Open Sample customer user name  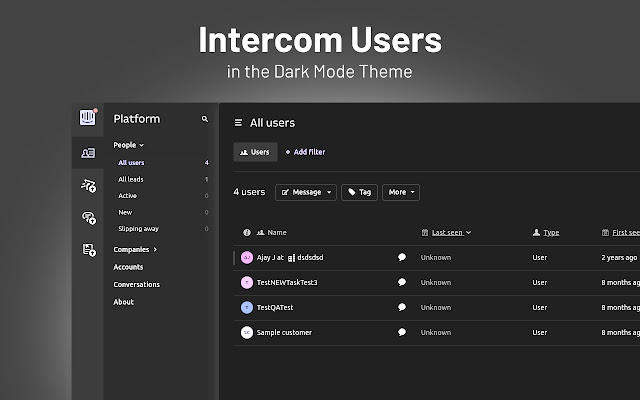click(x=284, y=332)
